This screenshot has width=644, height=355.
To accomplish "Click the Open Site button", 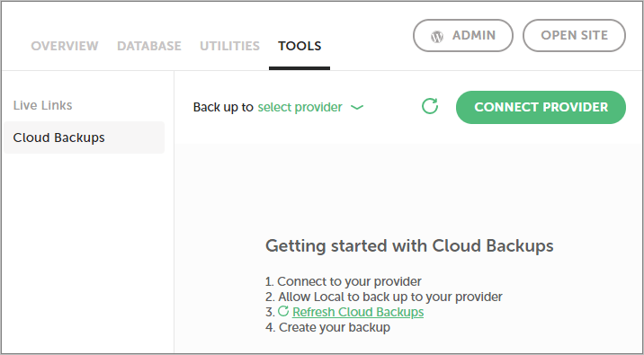I will [574, 36].
